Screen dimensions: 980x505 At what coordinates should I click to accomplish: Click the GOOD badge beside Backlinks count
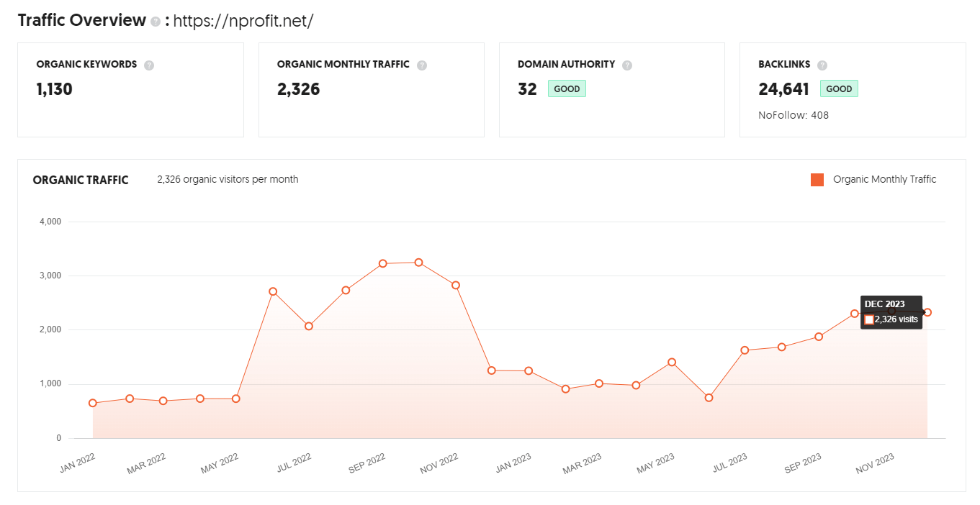click(839, 89)
